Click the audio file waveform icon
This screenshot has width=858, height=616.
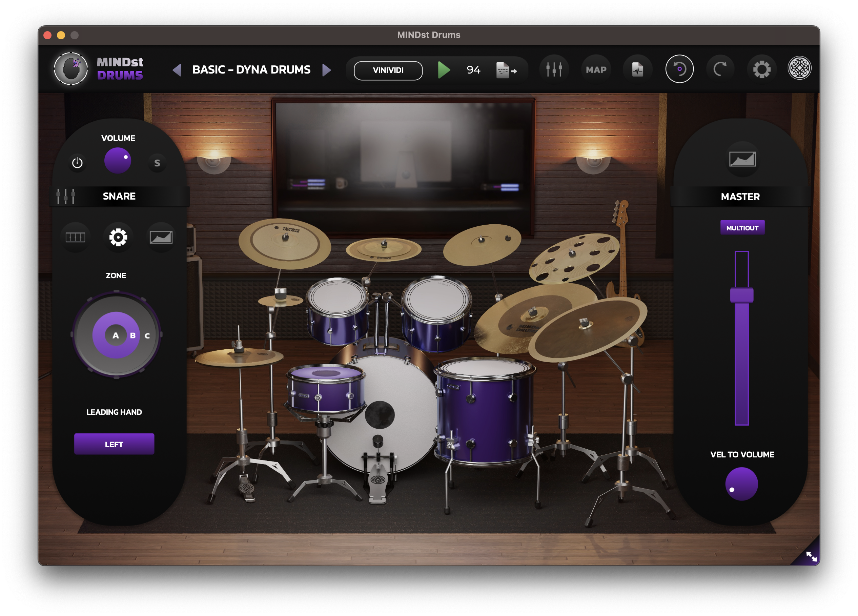[x=637, y=69]
